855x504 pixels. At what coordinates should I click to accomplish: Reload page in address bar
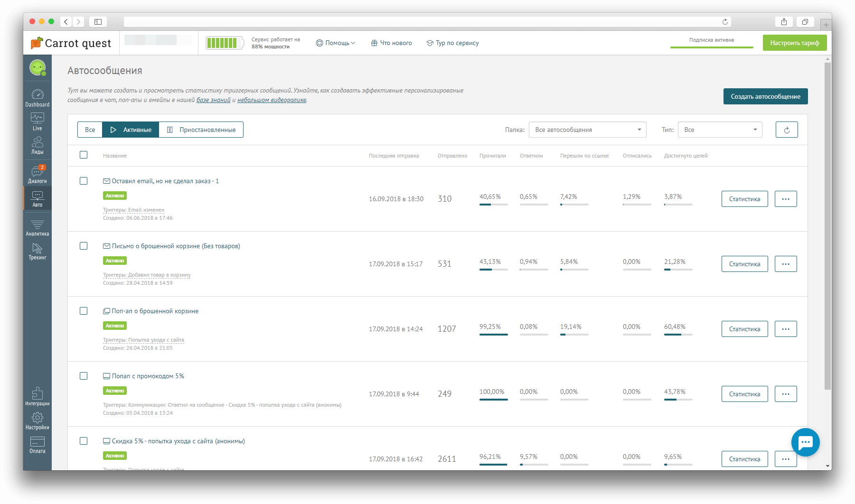point(725,21)
